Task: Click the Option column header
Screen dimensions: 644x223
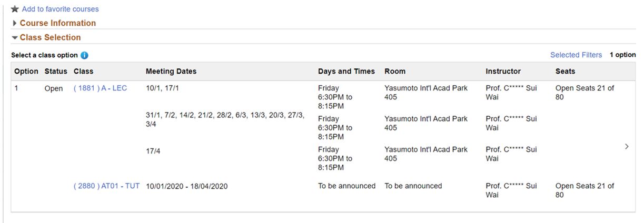Action: [x=26, y=71]
